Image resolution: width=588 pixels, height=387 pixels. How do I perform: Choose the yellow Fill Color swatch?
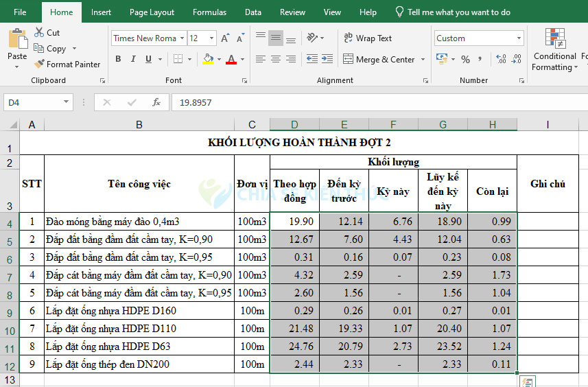point(208,59)
